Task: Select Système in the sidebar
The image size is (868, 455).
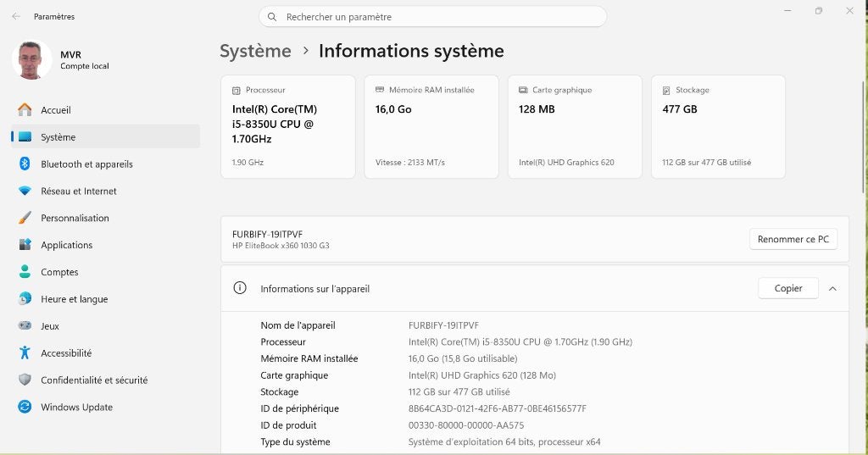Action: coord(105,136)
